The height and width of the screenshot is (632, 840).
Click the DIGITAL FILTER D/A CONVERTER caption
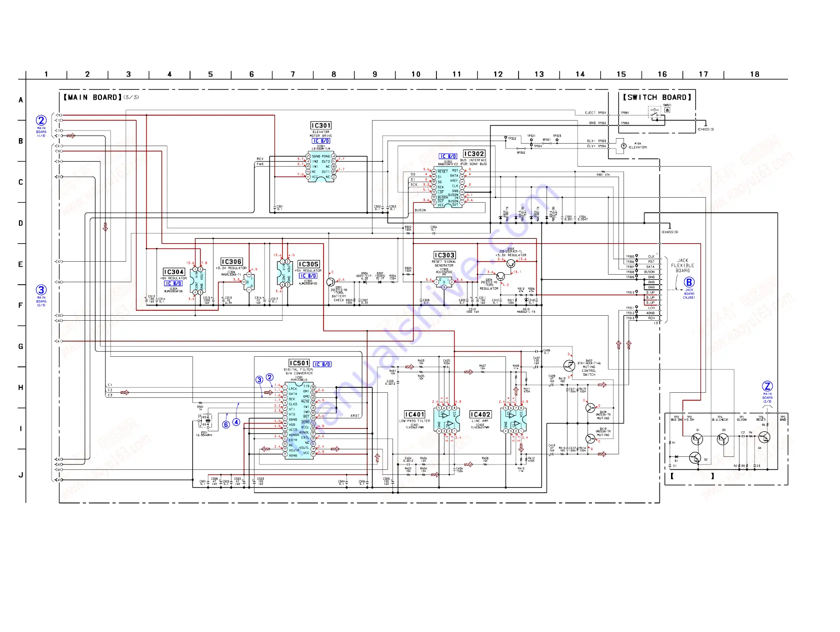click(298, 371)
